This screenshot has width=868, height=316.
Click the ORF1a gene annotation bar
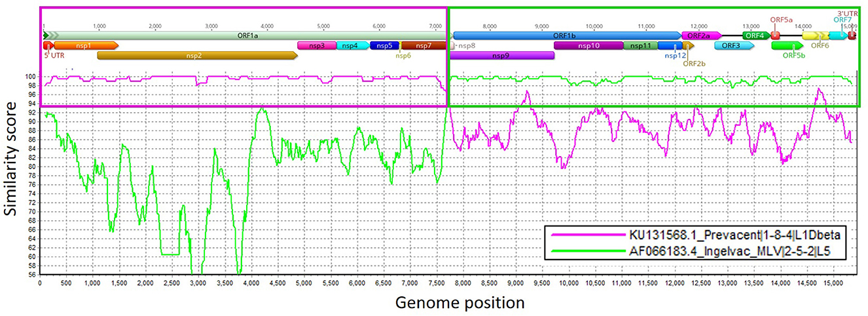coord(249,35)
